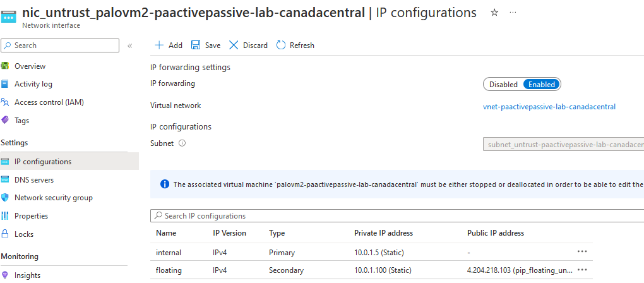Click the Locks padlock icon
The width and height of the screenshot is (644, 283).
(6, 234)
